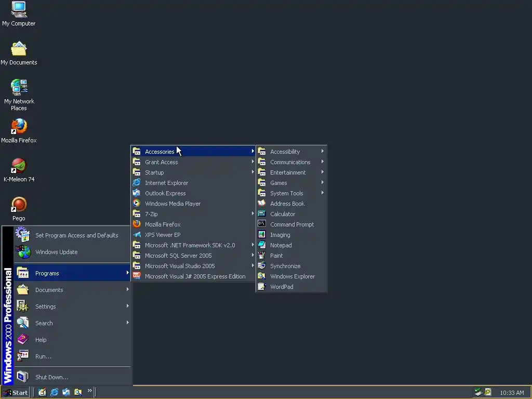Expand the System Tools submenu arrow
Viewport: 532px width, 399px height.
click(322, 193)
